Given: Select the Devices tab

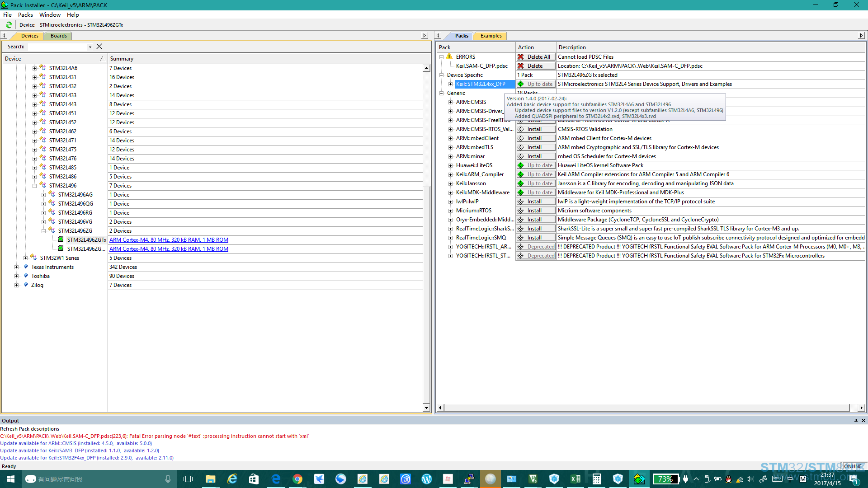Looking at the screenshot, I should point(29,36).
